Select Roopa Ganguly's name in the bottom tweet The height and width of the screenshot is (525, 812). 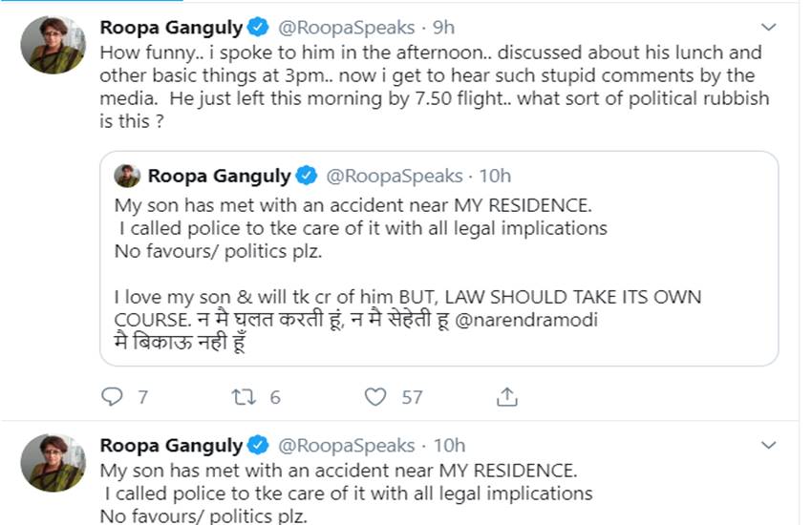[x=171, y=446]
